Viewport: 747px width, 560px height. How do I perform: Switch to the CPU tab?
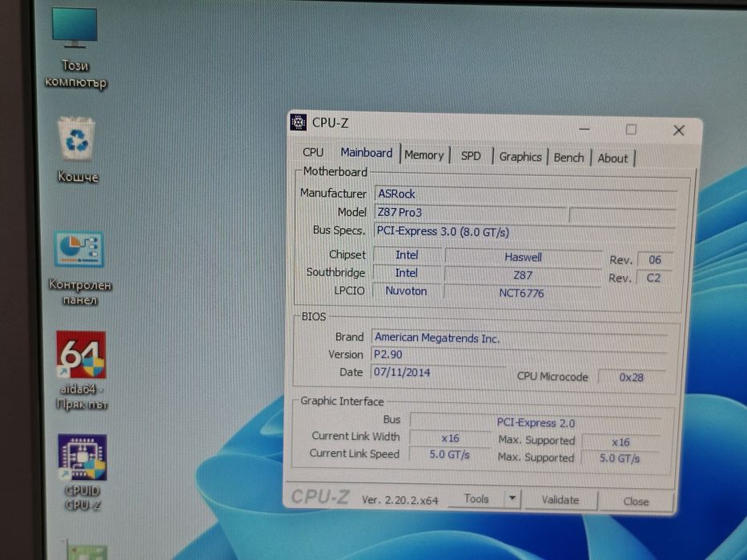[313, 152]
